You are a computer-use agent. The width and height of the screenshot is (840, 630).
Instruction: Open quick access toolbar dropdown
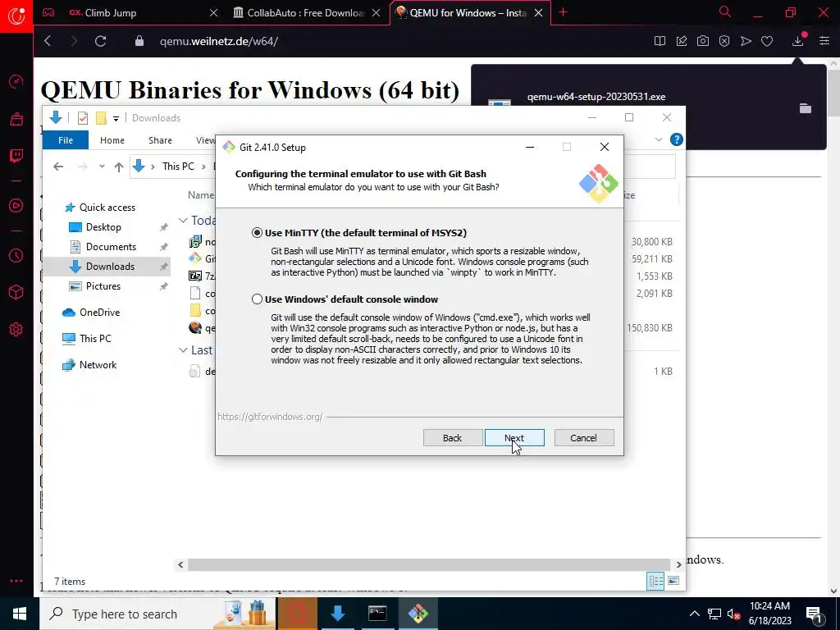point(116,118)
